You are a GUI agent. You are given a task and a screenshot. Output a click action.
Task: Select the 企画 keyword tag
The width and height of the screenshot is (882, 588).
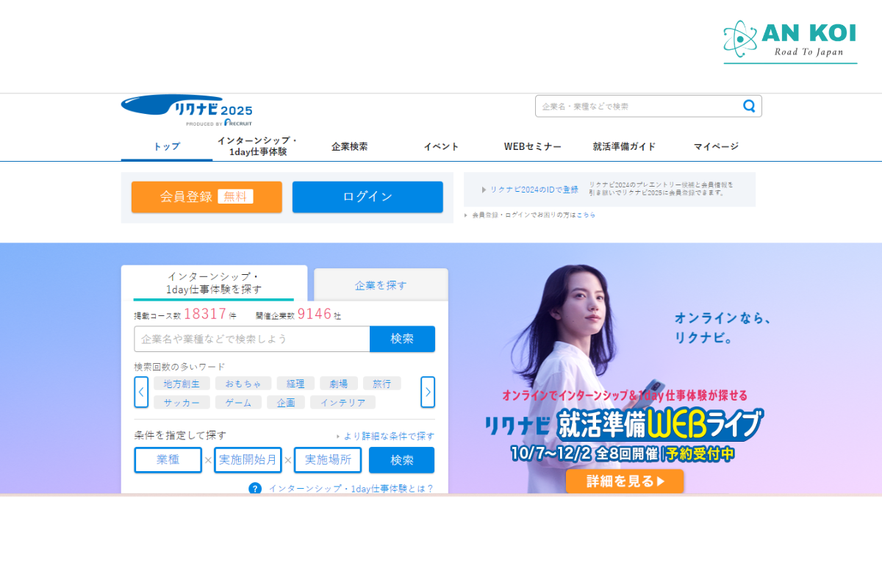pos(286,403)
